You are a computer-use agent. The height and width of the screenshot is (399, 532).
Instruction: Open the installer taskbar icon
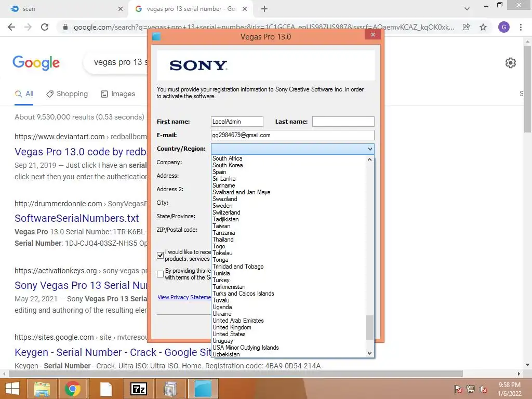pyautogui.click(x=170, y=389)
